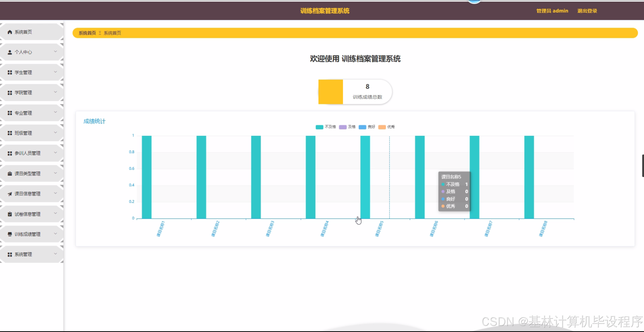The image size is (644, 332).
Task: Expand the 学院管理 menu chevron
Action: coord(55,92)
